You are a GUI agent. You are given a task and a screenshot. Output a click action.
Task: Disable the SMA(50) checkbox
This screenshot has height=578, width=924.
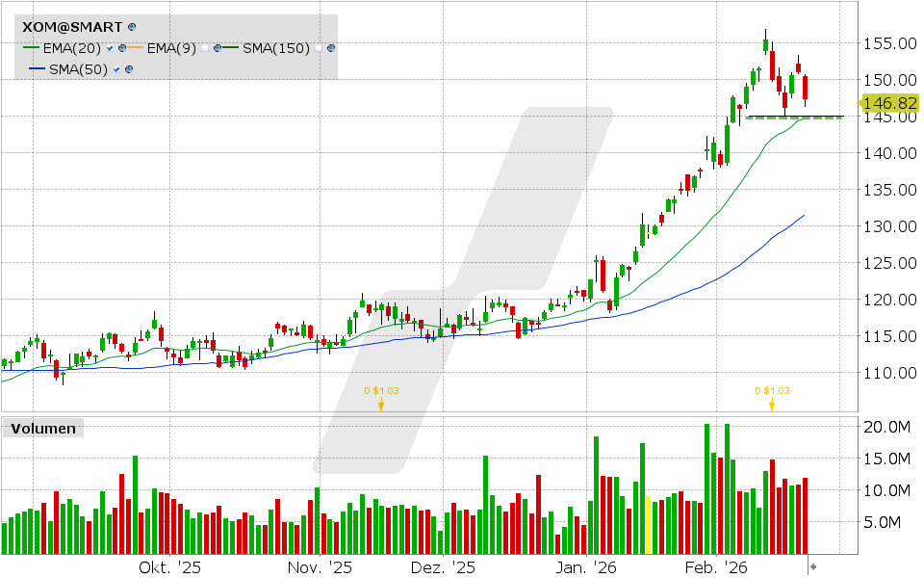(115, 67)
